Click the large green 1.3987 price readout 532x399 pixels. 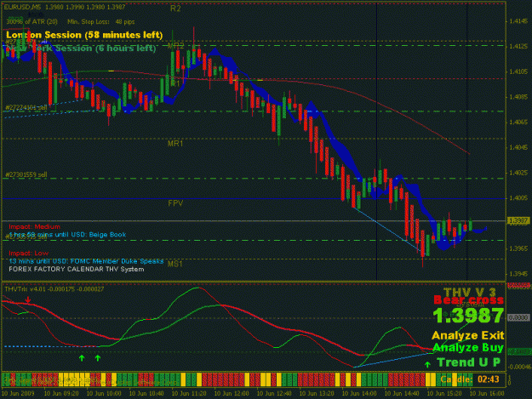click(468, 316)
